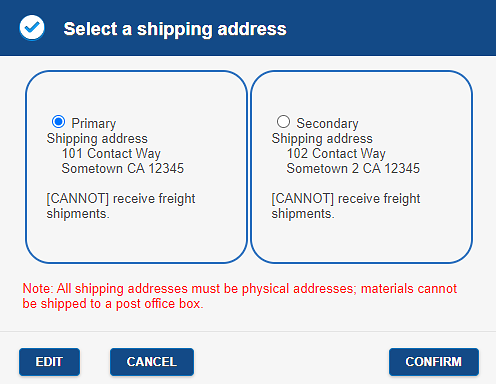Click the Secondary card freight shipments notice
This screenshot has width=496, height=384.
346,206
